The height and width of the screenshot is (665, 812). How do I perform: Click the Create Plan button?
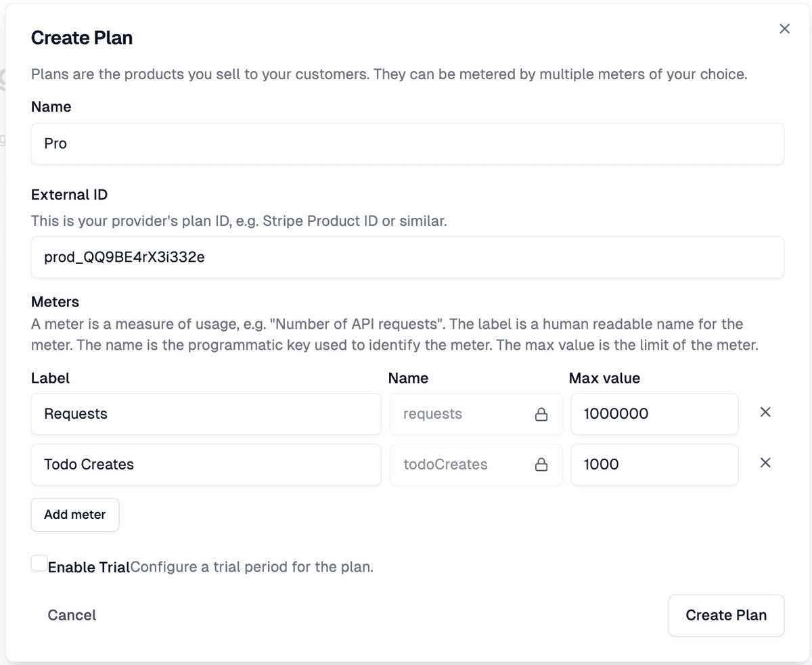[x=726, y=615]
